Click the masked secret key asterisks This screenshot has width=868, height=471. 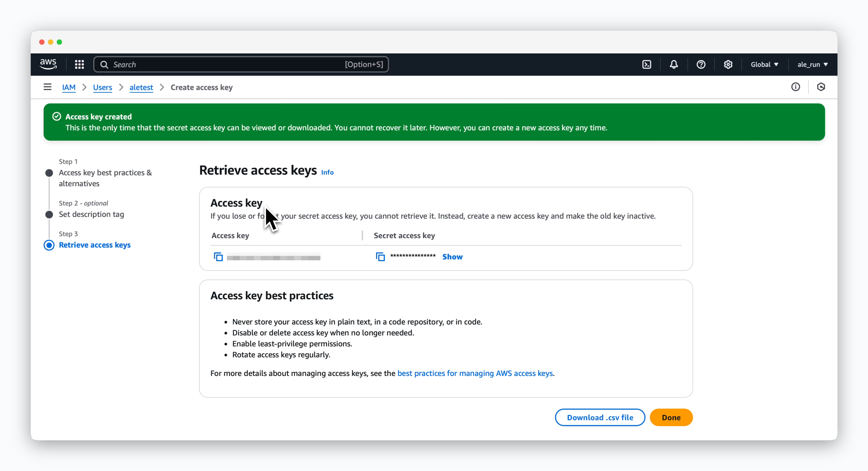click(x=413, y=256)
